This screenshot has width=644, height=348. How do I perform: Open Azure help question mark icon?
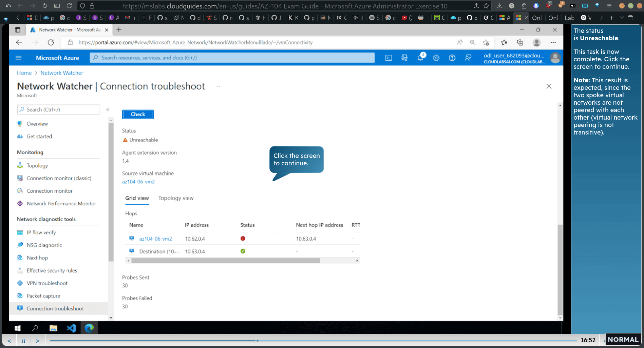point(452,58)
